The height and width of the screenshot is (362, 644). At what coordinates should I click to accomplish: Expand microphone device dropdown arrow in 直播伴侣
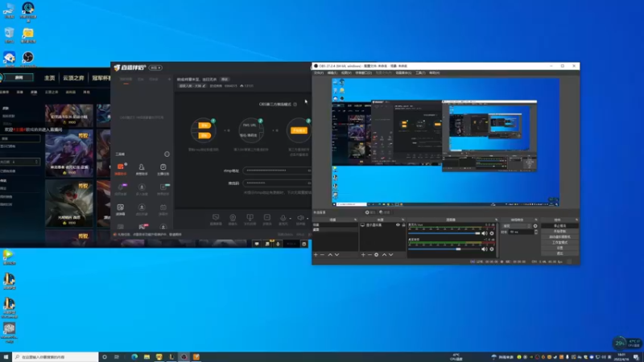point(290,219)
